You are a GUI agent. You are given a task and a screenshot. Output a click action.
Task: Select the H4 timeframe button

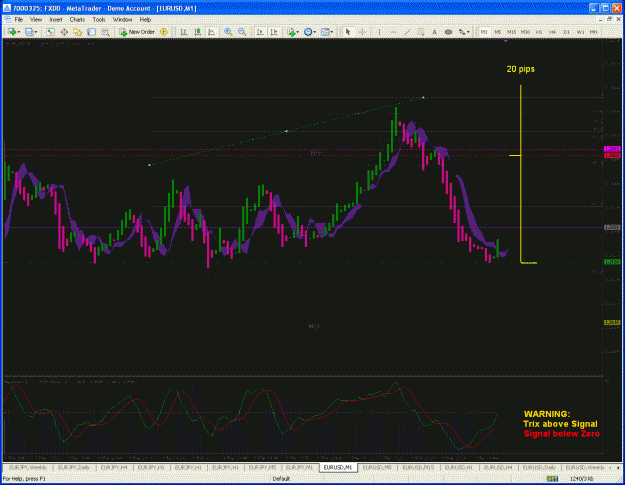tap(552, 32)
